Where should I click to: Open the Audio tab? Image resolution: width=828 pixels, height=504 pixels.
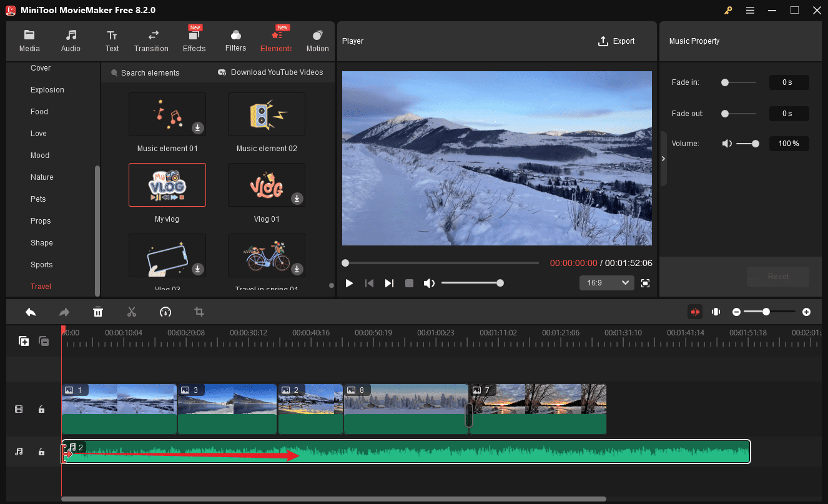(x=71, y=41)
